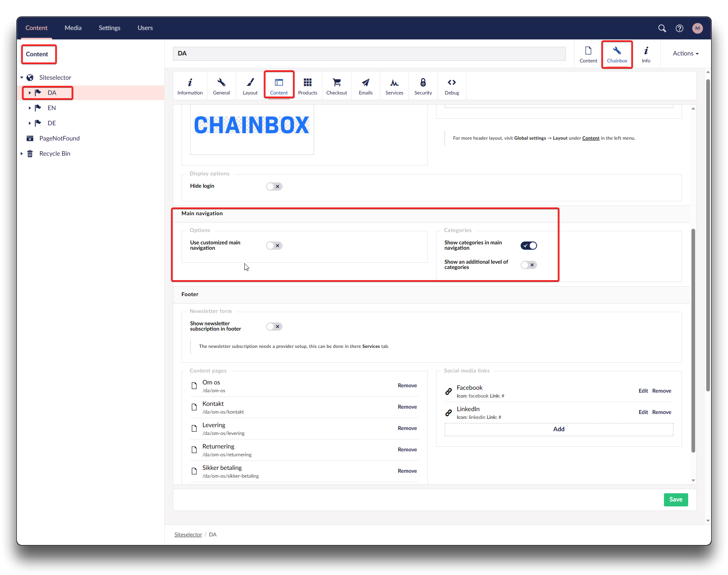728x575 pixels.
Task: Remove the LinkedIn social link
Action: [x=661, y=412]
